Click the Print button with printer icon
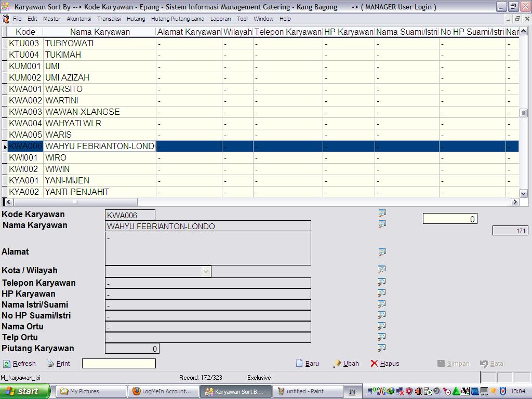Viewport: 532px width, 399px height. [58, 364]
